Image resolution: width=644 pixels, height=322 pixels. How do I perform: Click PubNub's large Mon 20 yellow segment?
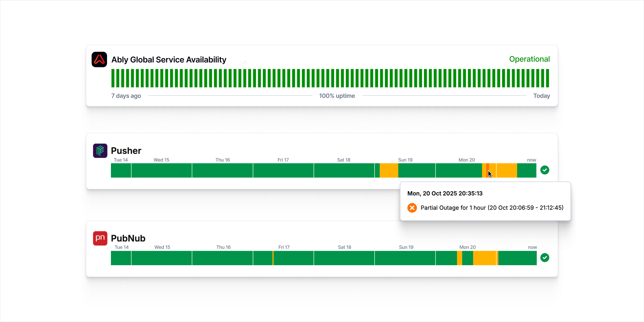[484, 258]
